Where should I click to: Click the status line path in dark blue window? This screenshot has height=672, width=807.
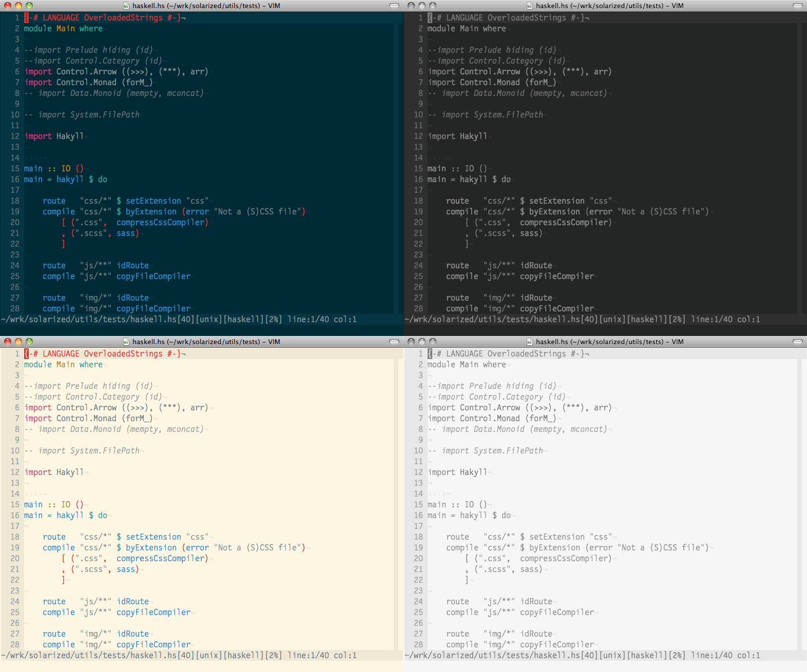coord(89,319)
